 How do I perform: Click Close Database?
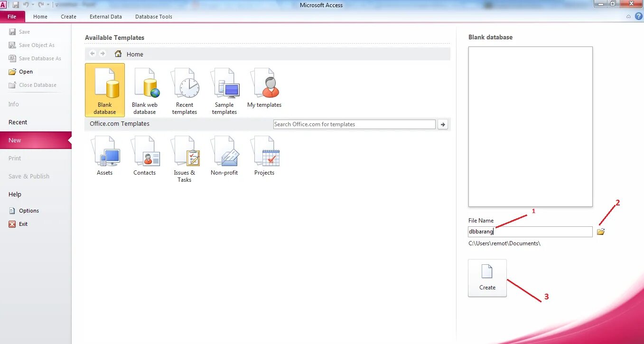(x=33, y=85)
